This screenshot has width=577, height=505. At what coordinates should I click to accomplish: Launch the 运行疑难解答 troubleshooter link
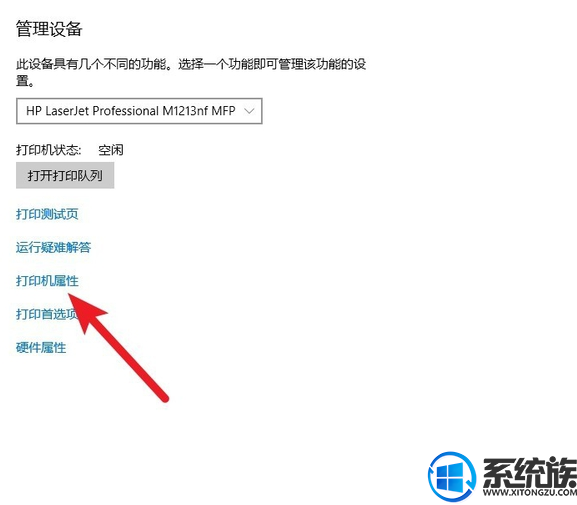(53, 247)
